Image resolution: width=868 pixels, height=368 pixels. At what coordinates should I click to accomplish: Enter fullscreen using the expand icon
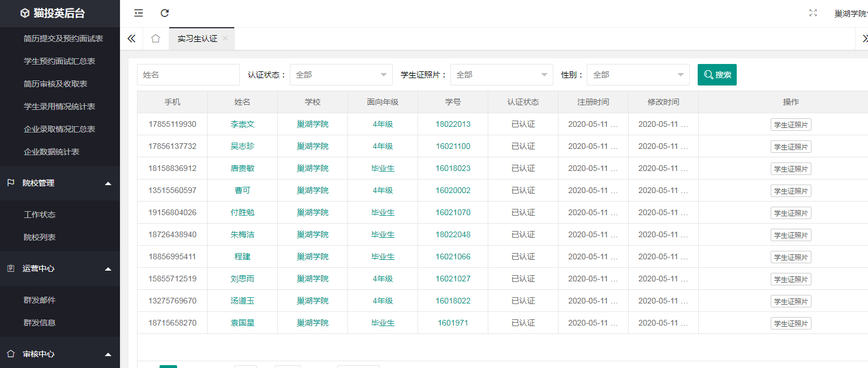(813, 13)
